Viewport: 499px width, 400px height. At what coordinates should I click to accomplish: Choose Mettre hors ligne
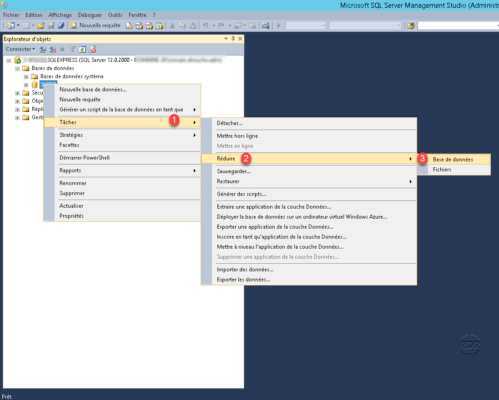coord(309,136)
